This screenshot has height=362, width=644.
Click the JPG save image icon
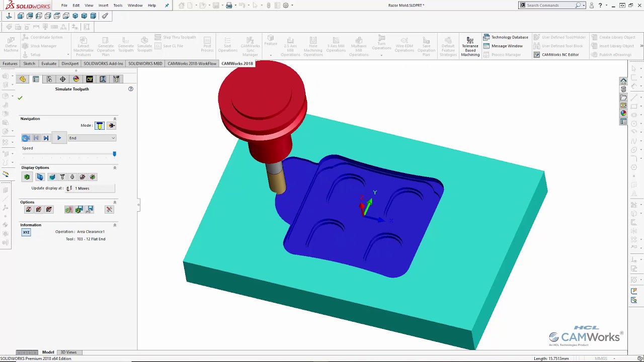pos(90,209)
